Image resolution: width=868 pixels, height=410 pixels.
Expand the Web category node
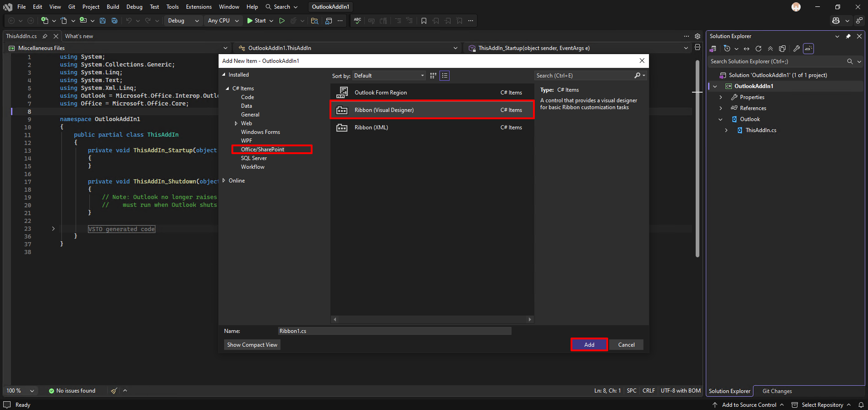click(236, 123)
